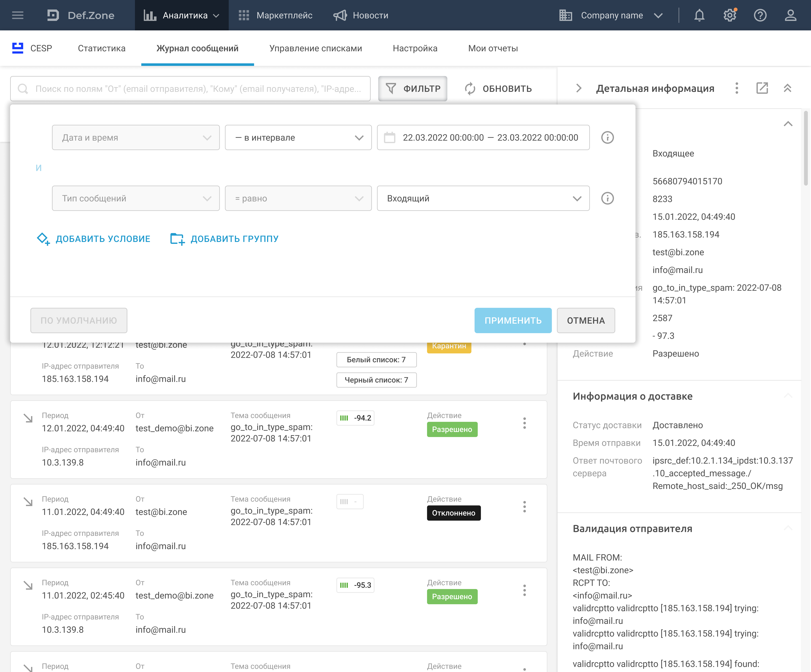Open the hamburger menu
The height and width of the screenshot is (672, 811).
click(x=18, y=16)
